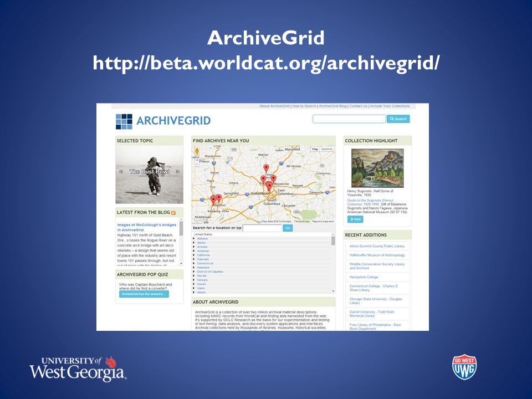Screen dimensions: 532x399
Task: Open the ArchiveGrid Blog nav link
Action: click(332, 106)
